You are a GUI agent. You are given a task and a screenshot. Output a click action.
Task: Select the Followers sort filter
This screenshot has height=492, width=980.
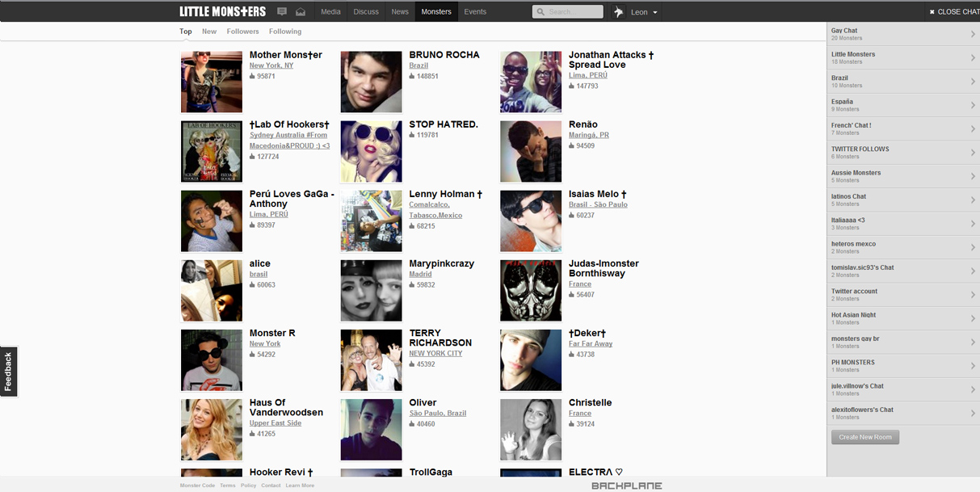coord(243,32)
